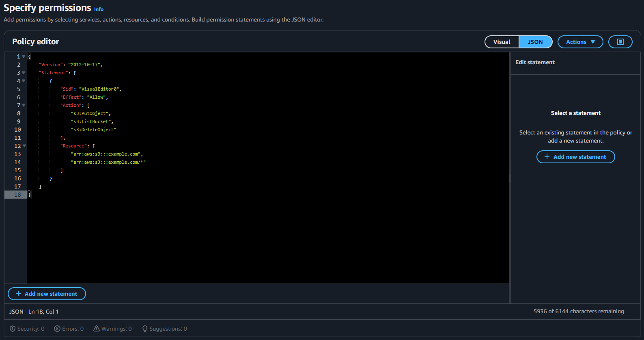Collapse the fold arrow on line 1
The image size is (644, 340).
pos(24,56)
